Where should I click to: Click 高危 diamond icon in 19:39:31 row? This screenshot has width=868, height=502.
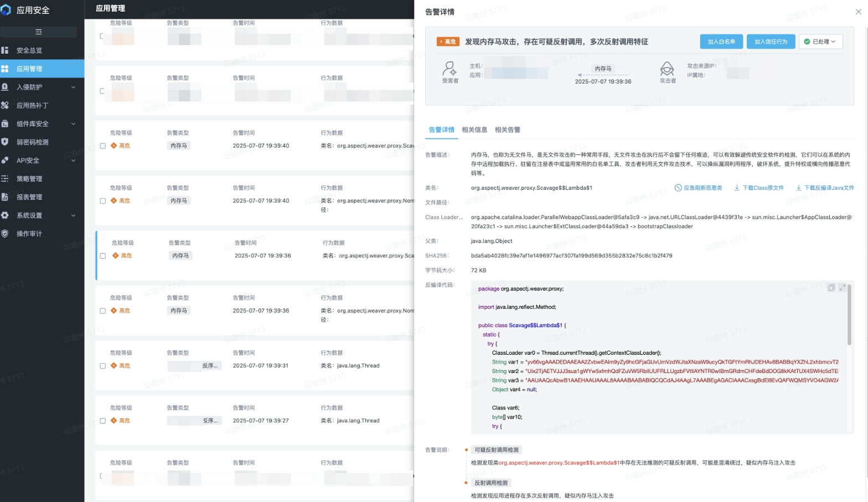pyautogui.click(x=113, y=365)
